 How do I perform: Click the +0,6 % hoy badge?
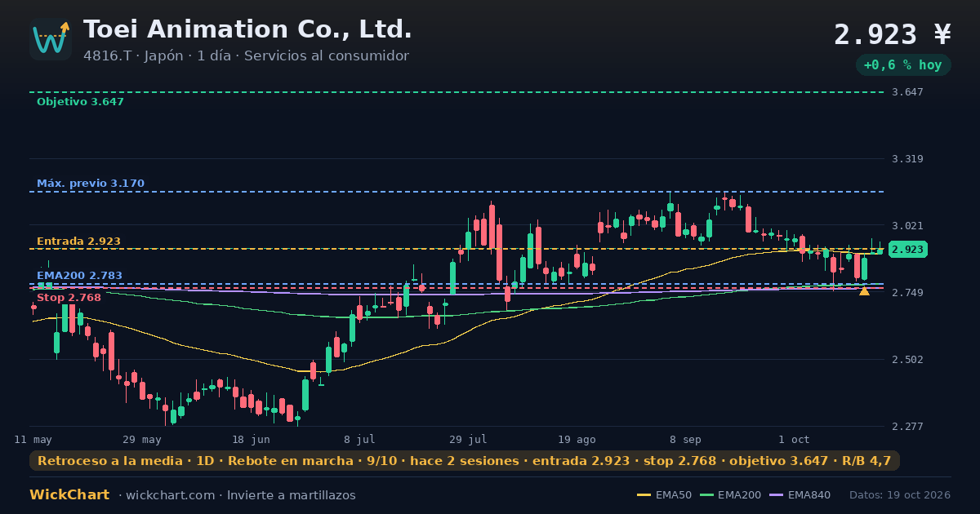tap(903, 65)
